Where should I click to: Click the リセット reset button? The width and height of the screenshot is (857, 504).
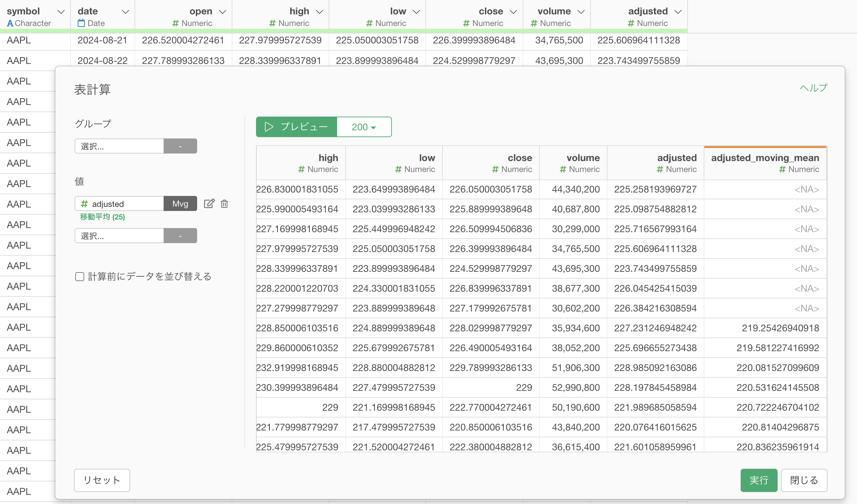[102, 480]
